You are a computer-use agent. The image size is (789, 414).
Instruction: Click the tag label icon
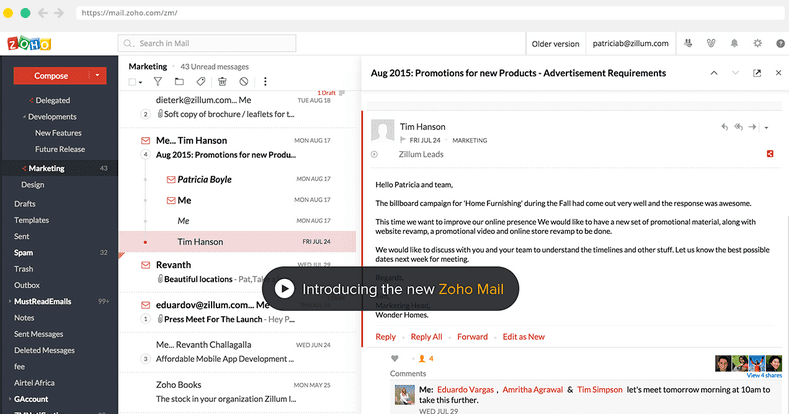pyautogui.click(x=201, y=81)
